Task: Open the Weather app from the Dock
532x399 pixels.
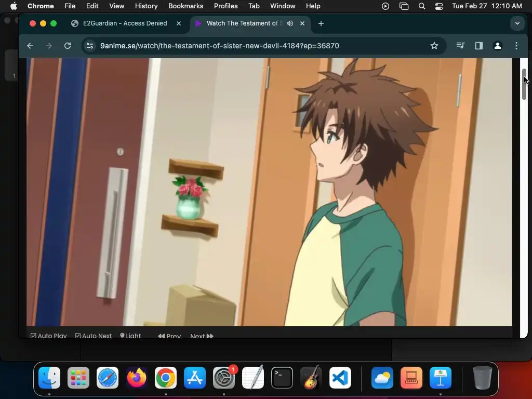Action: [382, 378]
